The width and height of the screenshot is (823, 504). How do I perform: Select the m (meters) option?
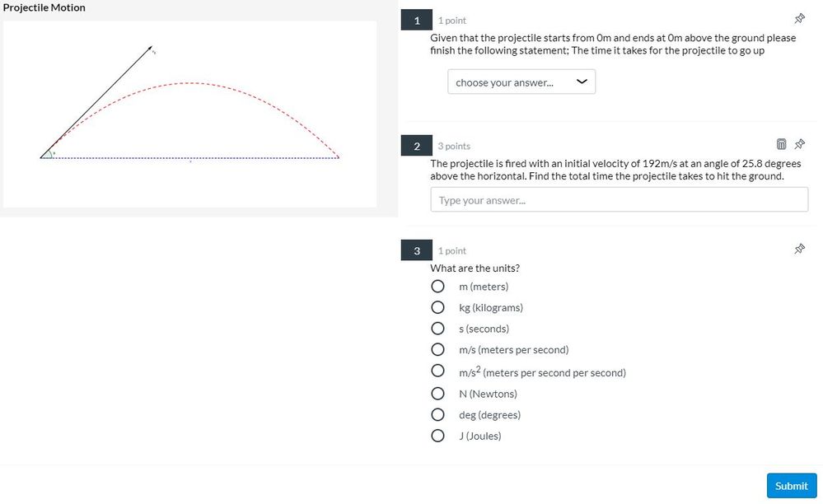438,287
